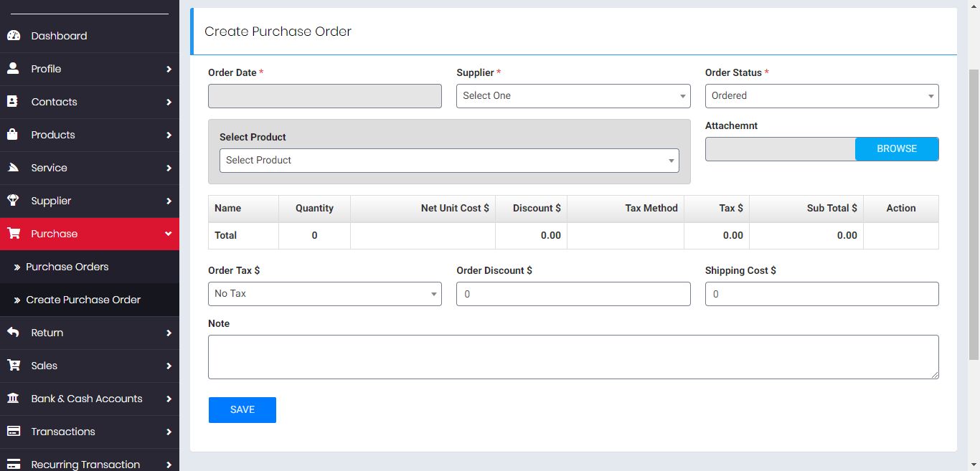
Task: Click the Sales cart icon
Action: (13, 366)
